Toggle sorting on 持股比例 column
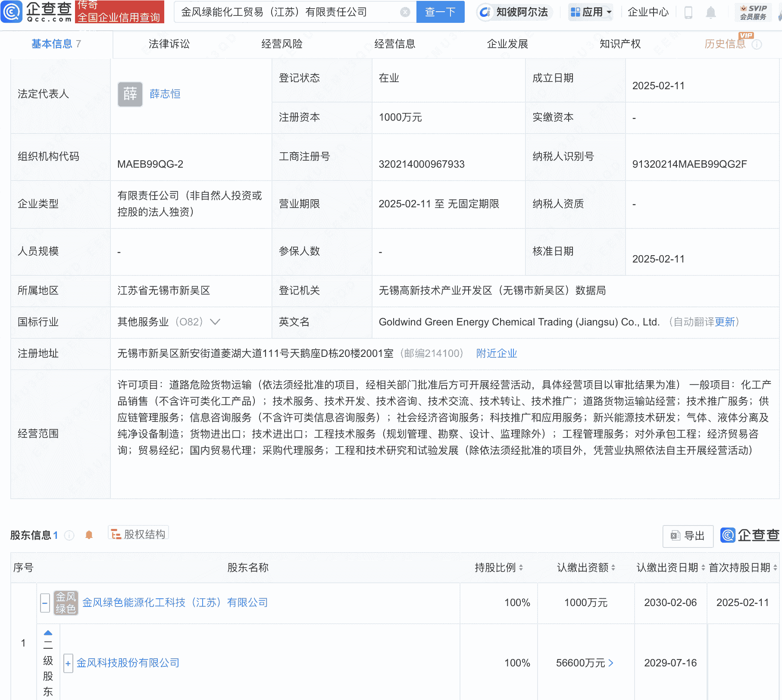The height and width of the screenshot is (700, 782). [x=522, y=568]
